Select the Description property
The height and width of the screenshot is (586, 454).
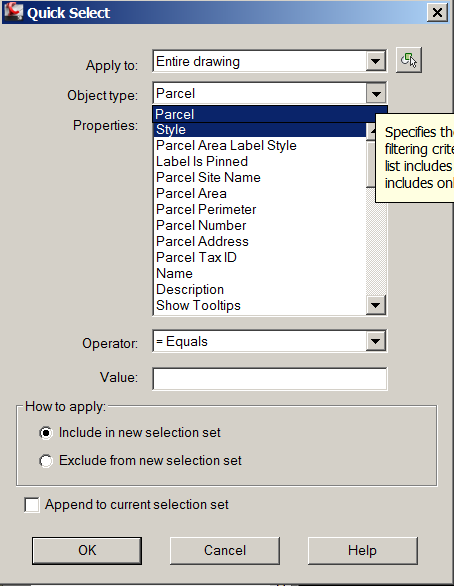[x=260, y=290]
